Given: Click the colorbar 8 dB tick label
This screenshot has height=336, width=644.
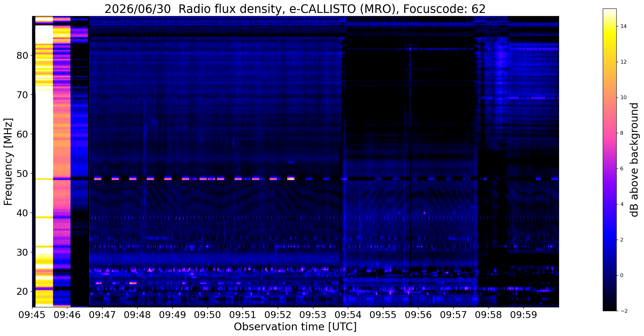Looking at the screenshot, I should pyautogui.click(x=621, y=133).
